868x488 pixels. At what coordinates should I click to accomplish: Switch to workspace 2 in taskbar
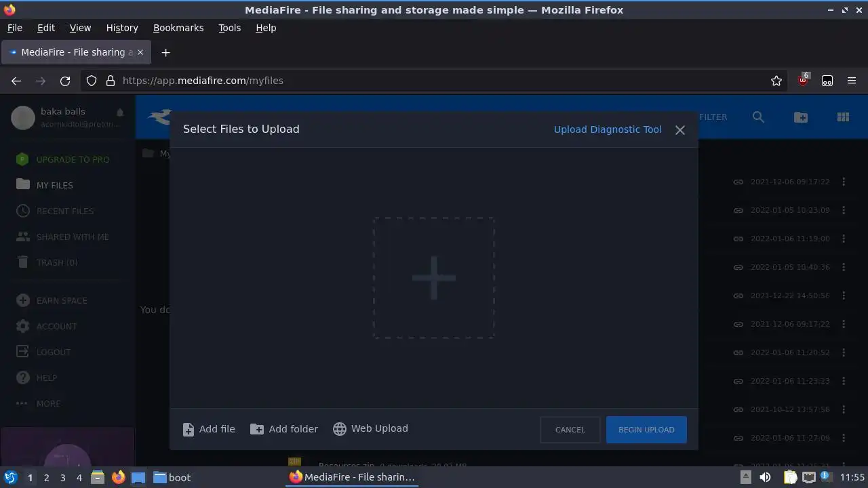[46, 477]
